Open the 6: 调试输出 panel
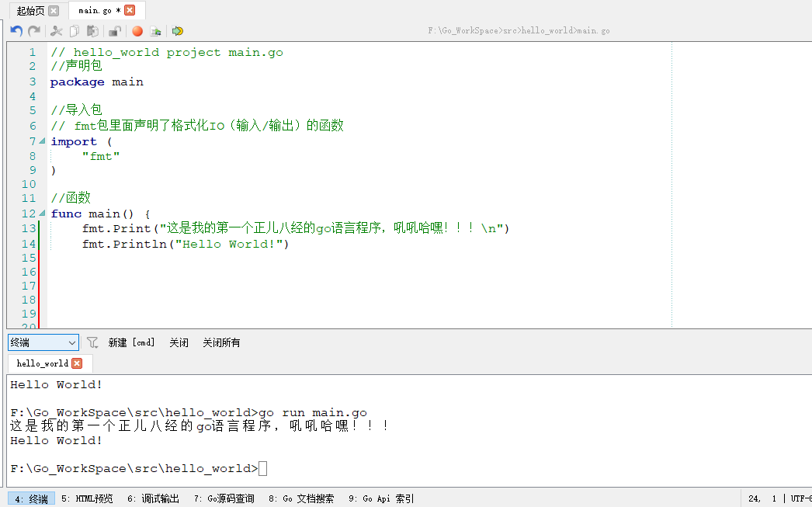 (153, 498)
